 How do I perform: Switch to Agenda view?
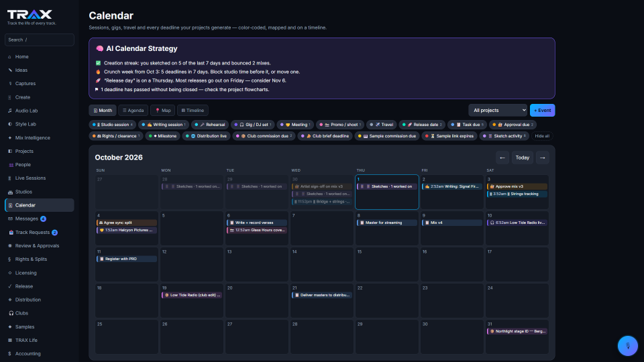tap(133, 111)
